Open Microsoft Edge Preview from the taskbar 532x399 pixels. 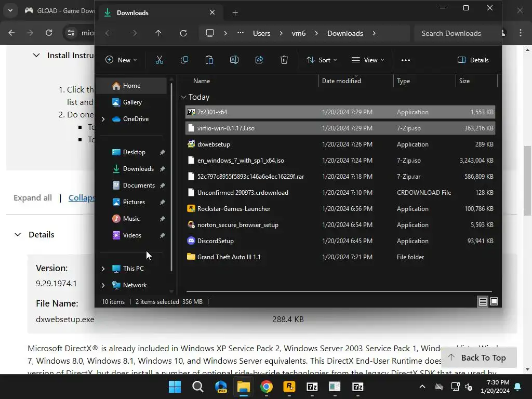[221, 387]
